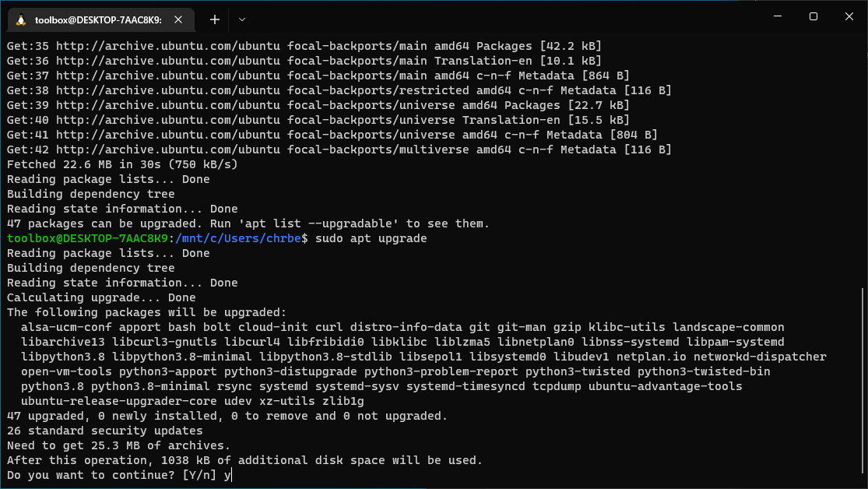
Task: Click the 'sudo apt upgrade' command text
Action: click(371, 239)
